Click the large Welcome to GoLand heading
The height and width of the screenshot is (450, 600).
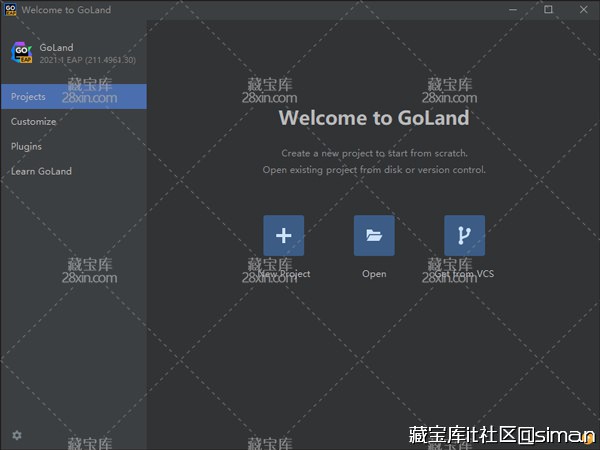[x=373, y=118]
